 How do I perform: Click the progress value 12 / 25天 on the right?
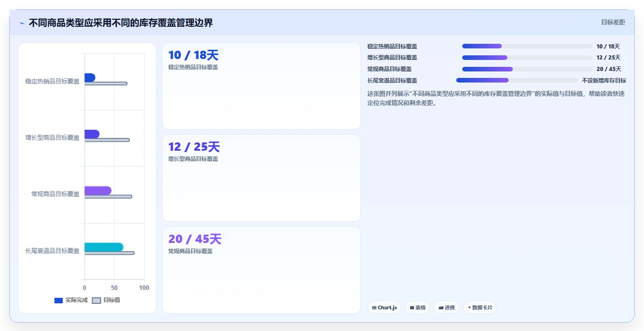pos(608,58)
